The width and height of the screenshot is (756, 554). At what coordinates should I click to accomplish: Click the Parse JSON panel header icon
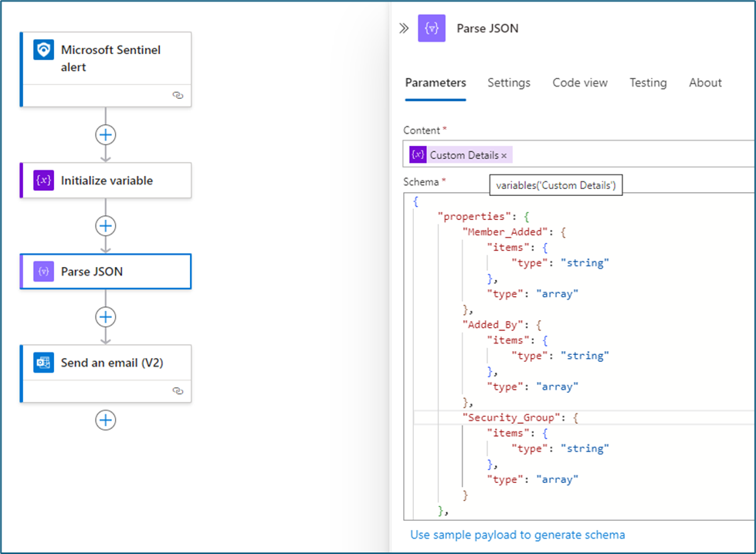[432, 29]
